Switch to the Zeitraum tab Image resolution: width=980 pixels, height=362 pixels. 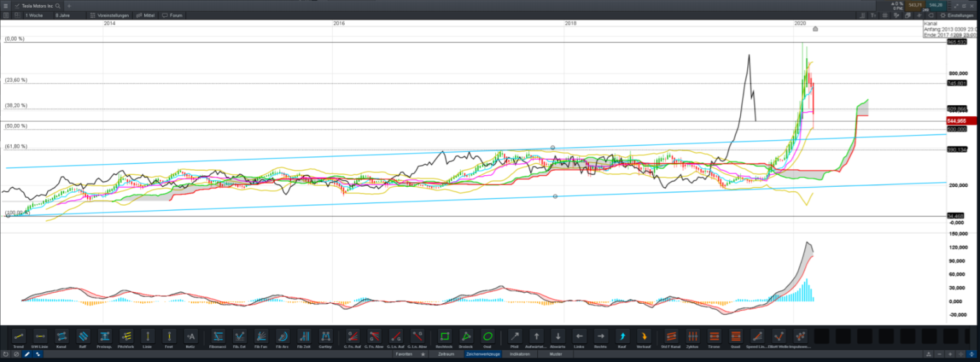446,354
